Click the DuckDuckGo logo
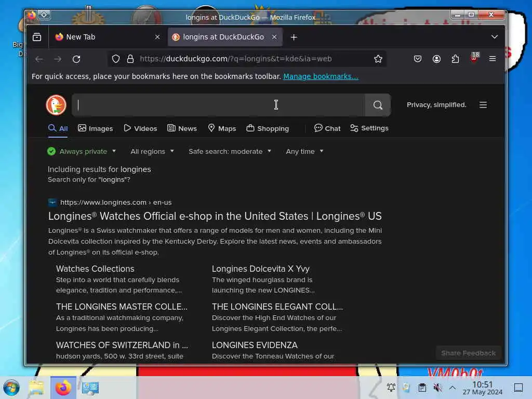The image size is (532, 399). [56, 105]
